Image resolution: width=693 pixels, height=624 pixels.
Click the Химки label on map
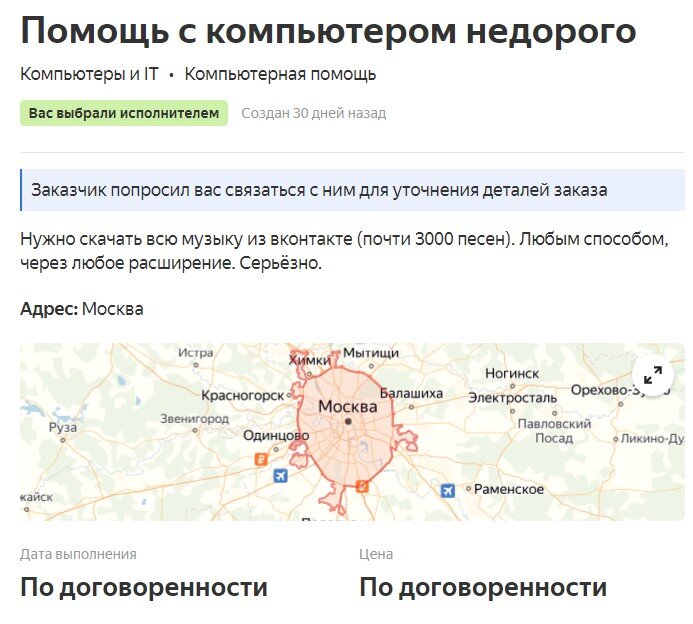click(x=309, y=360)
